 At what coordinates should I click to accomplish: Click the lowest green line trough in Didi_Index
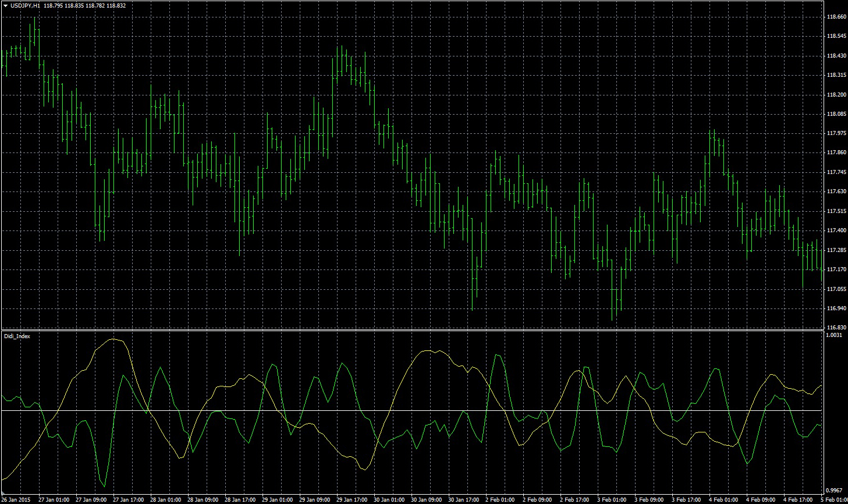[104, 486]
